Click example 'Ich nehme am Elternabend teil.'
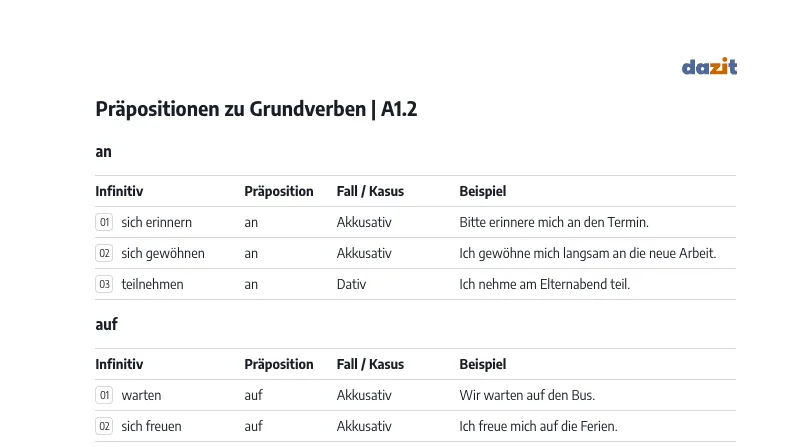 pos(544,284)
